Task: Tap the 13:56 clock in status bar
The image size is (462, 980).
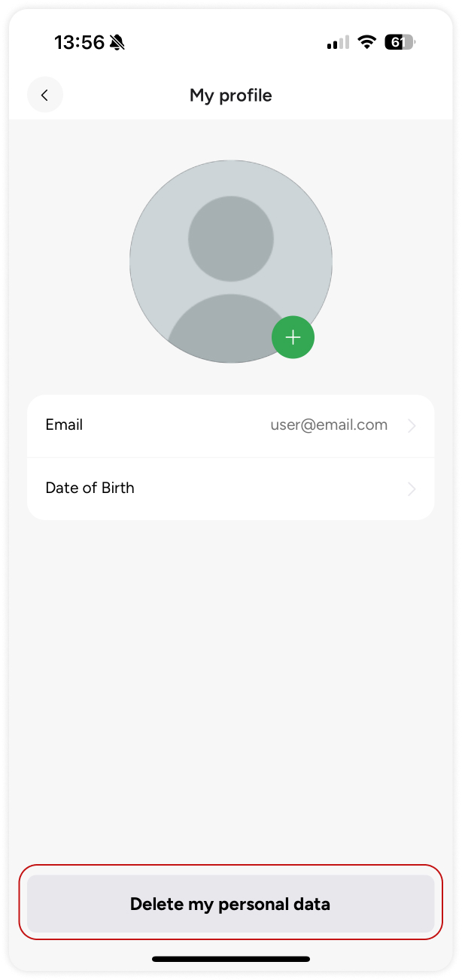Action: coord(79,42)
